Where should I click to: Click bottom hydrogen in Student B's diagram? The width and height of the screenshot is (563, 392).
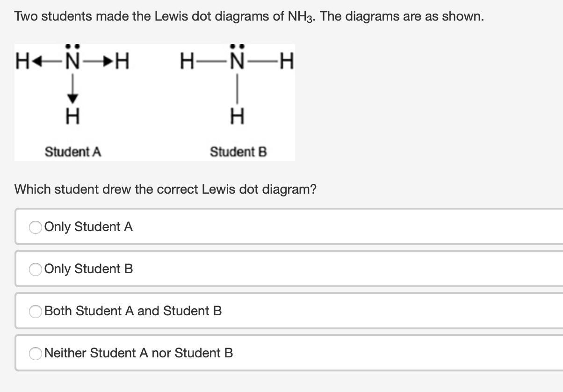tap(238, 116)
